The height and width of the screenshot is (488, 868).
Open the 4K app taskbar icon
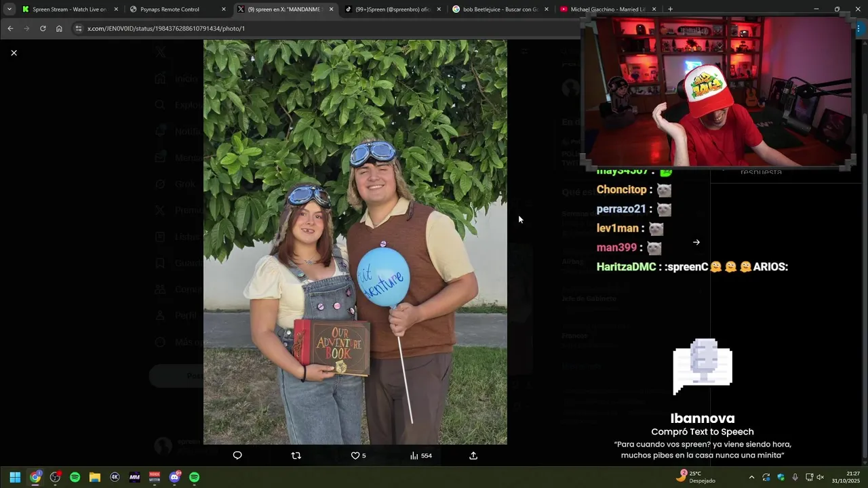115,477
